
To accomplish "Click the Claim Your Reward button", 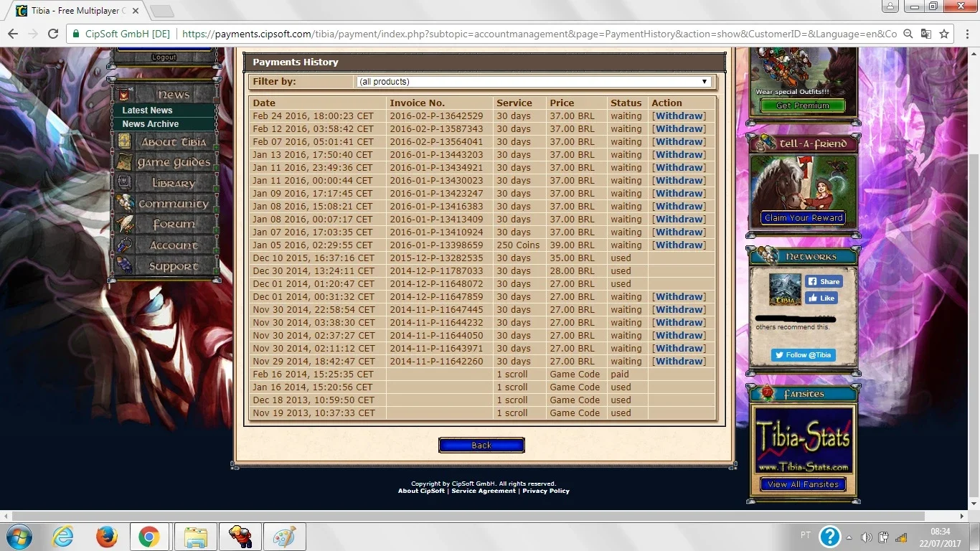I will click(x=804, y=218).
